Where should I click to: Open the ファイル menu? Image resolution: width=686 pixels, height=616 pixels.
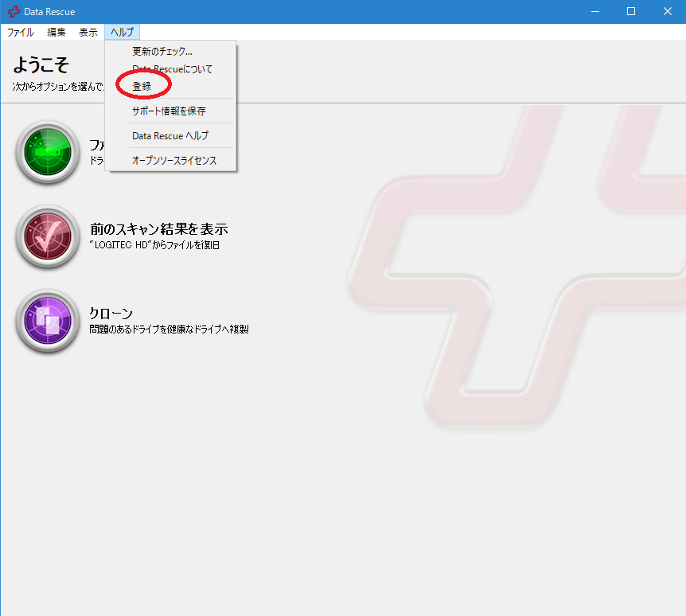[21, 33]
